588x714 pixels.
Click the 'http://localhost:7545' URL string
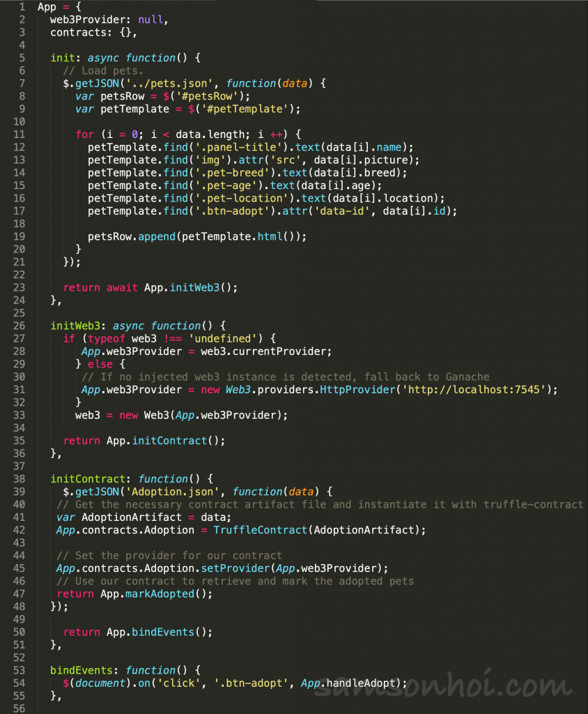click(x=474, y=389)
